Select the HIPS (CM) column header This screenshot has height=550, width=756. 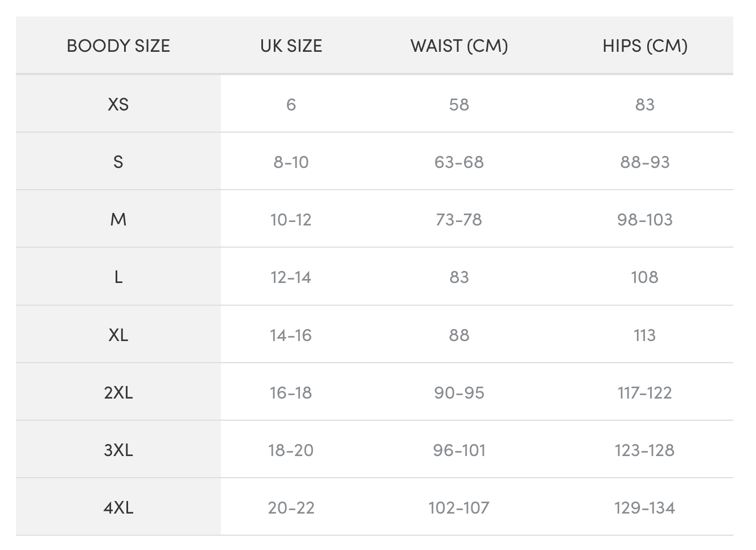(645, 46)
